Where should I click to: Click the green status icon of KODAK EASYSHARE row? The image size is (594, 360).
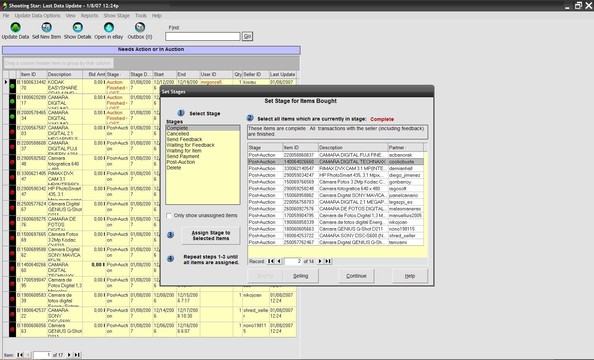point(13,86)
